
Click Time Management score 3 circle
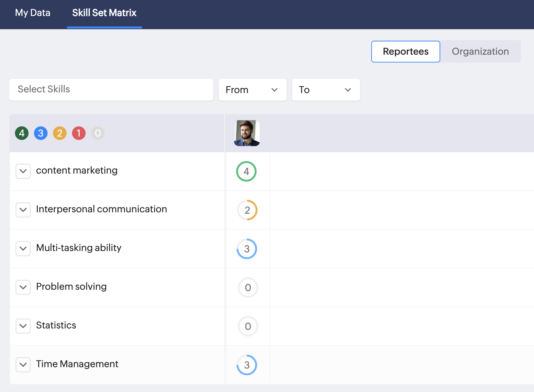(x=247, y=365)
